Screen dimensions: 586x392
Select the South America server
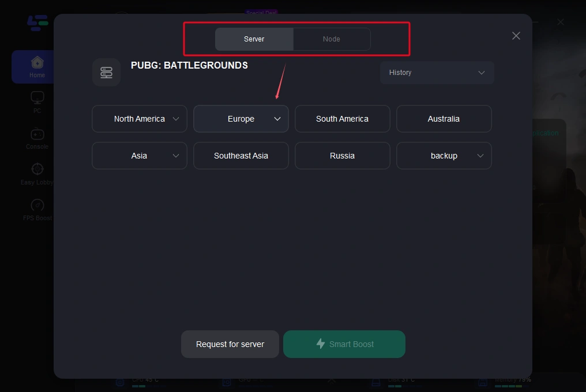click(x=342, y=119)
